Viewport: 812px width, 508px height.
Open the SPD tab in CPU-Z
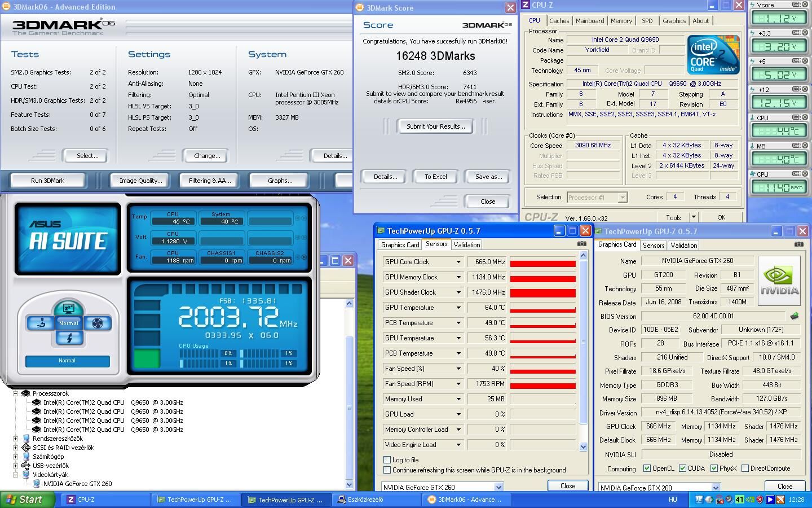[x=647, y=21]
